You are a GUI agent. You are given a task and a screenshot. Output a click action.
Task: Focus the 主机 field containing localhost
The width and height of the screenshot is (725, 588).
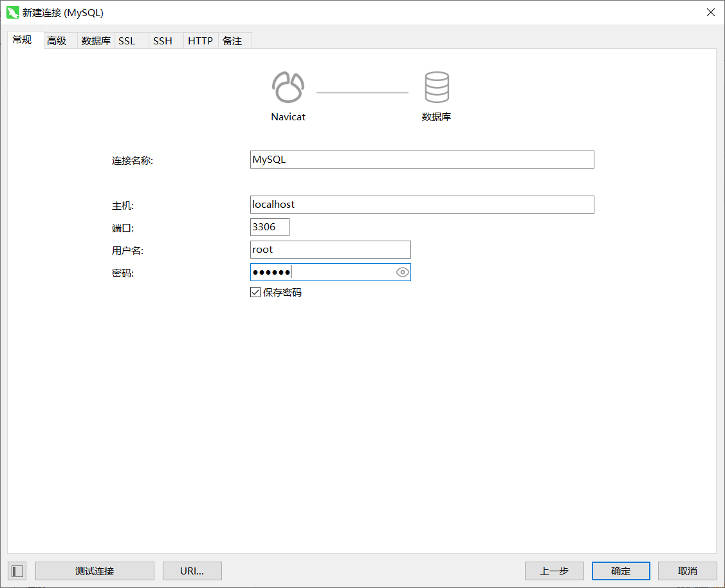point(421,205)
